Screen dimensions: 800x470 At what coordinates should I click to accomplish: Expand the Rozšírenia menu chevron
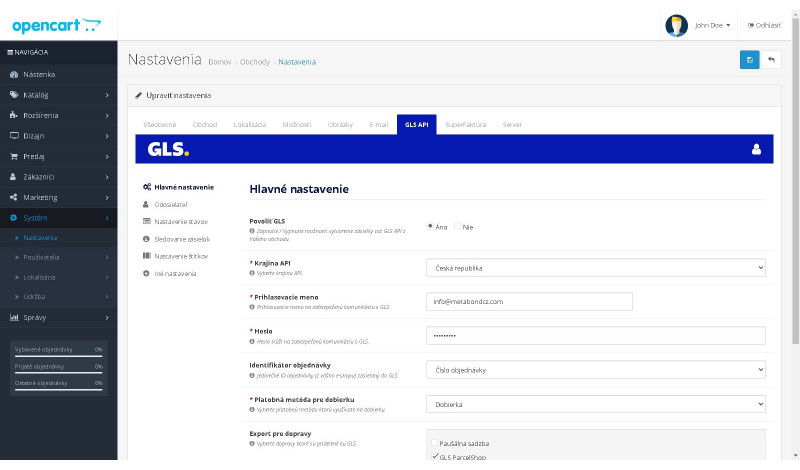pos(107,115)
